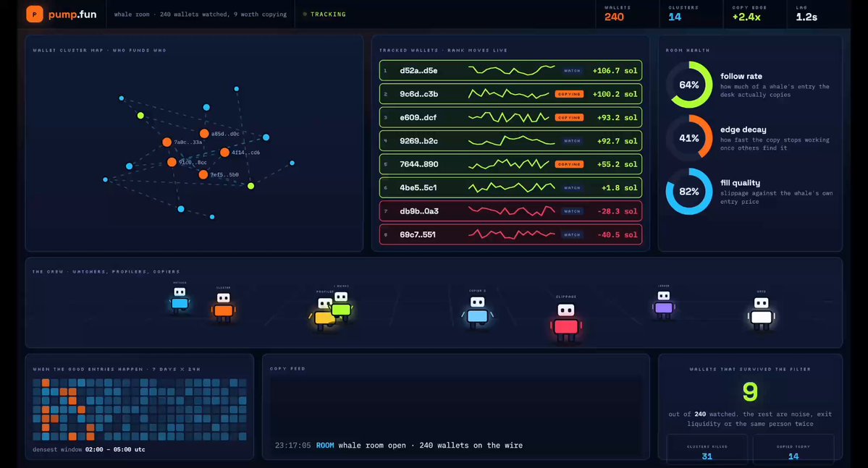Click the copy feed line at 23:17:05
The width and height of the screenshot is (868, 468).
coord(399,446)
